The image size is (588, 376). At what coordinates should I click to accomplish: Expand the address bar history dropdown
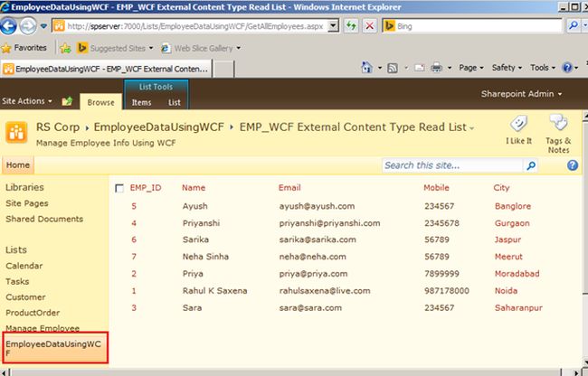coord(333,26)
